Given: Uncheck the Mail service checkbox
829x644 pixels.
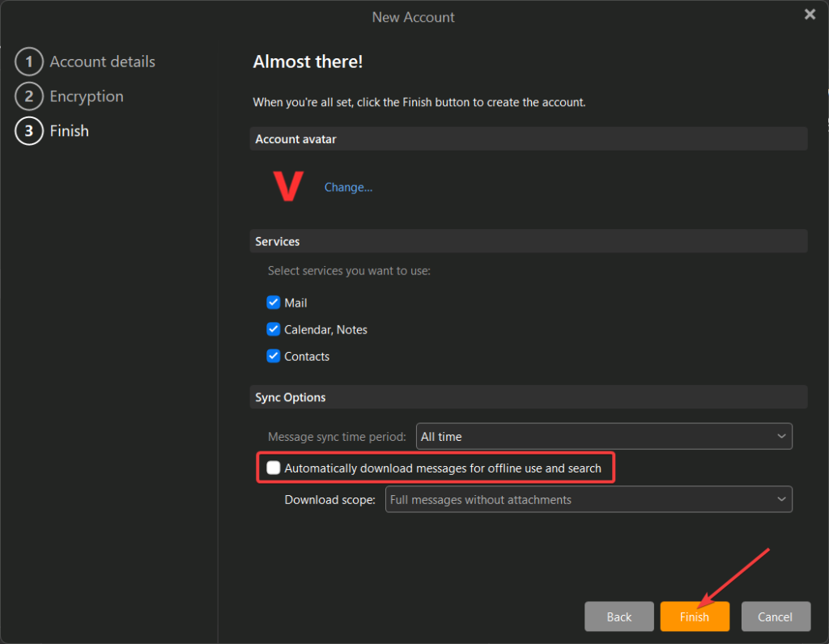Looking at the screenshot, I should 274,303.
